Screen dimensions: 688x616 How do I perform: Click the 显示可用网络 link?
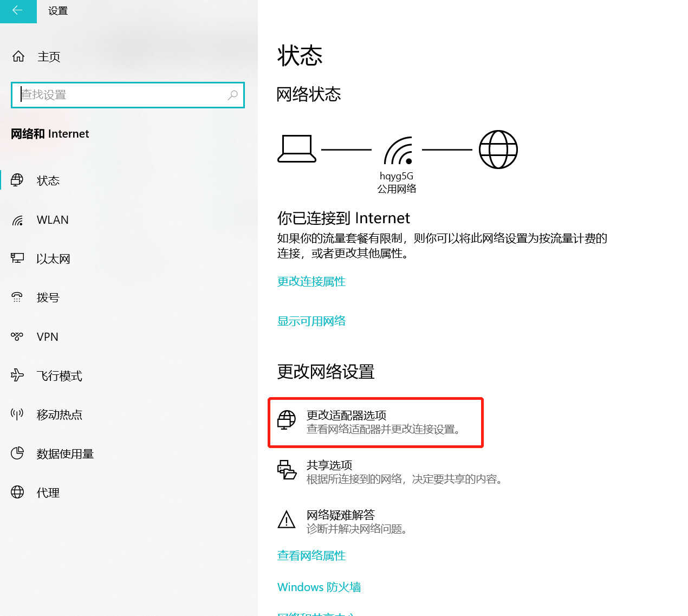click(x=311, y=321)
